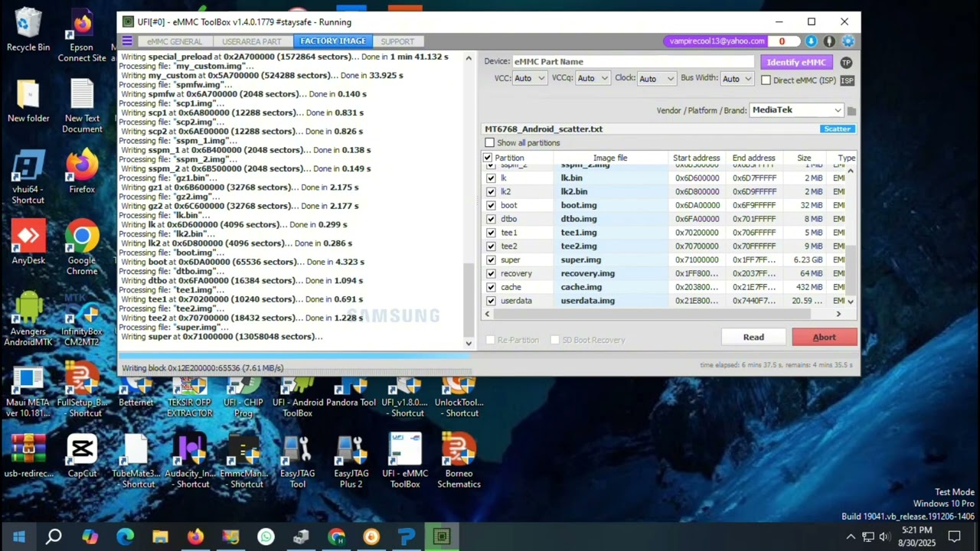Screen dimensions: 980x551
Task: Select the FACTORY IMAGE tab
Action: pyautogui.click(x=333, y=41)
